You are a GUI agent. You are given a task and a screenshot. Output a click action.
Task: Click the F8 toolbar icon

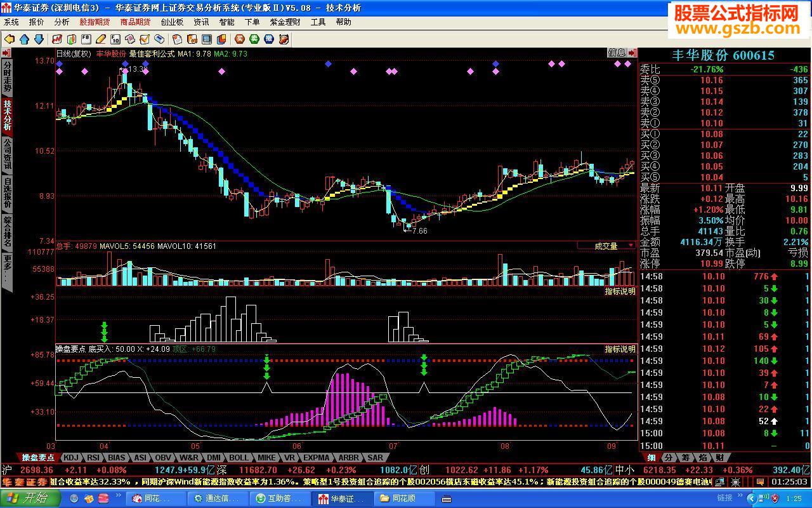(86, 39)
